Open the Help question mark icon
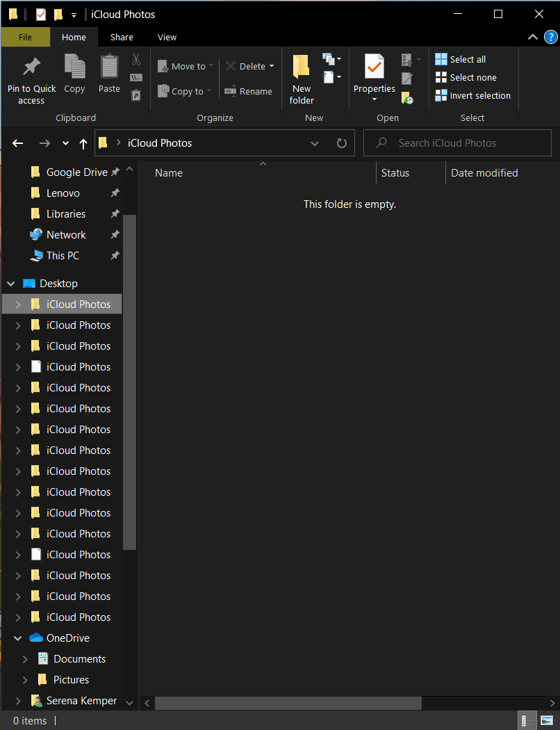This screenshot has width=560, height=730. click(551, 38)
